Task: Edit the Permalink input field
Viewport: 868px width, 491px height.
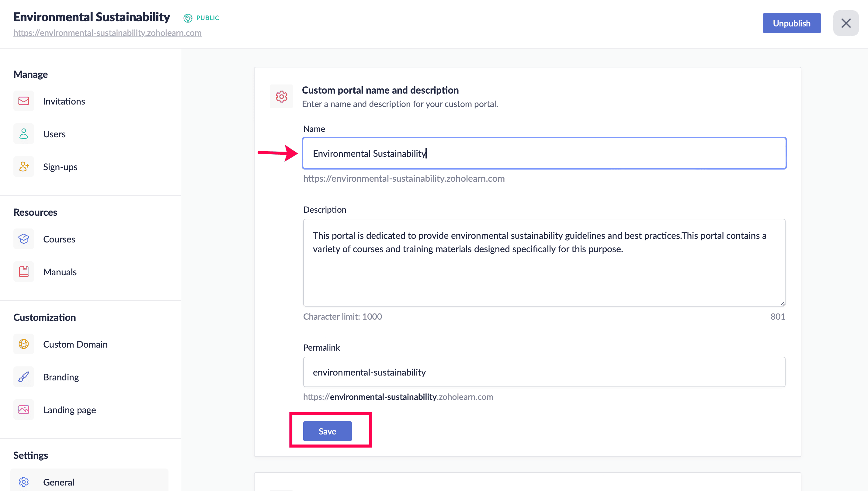Action: pyautogui.click(x=544, y=372)
